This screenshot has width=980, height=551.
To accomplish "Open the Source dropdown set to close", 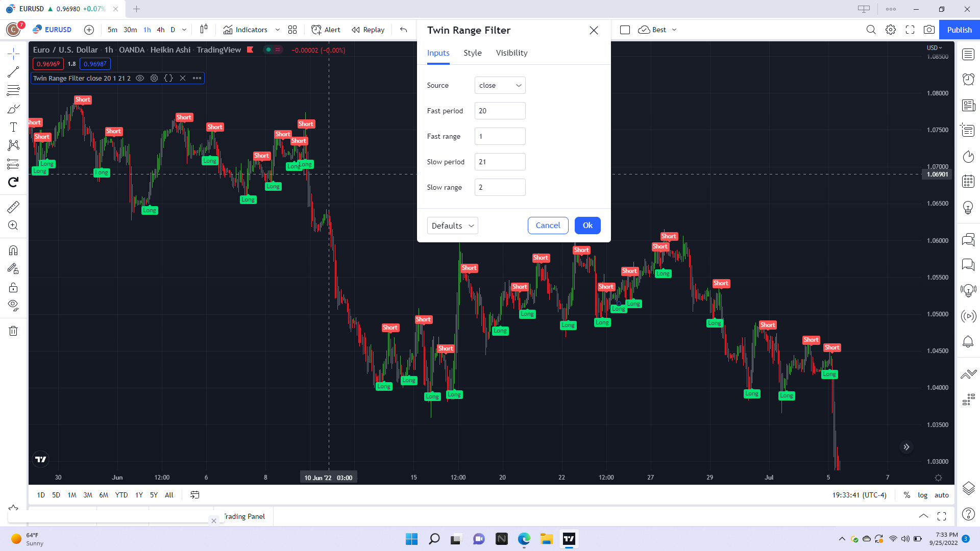I will [x=500, y=85].
